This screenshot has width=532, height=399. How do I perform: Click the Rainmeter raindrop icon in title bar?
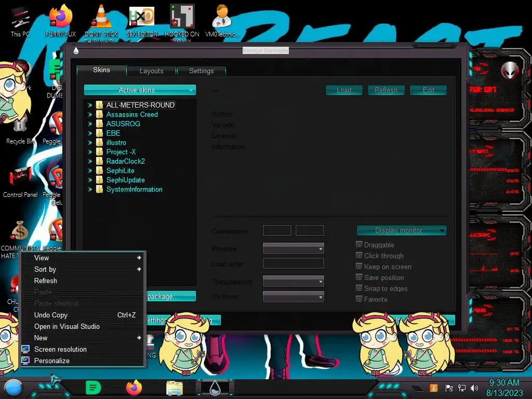point(76,50)
